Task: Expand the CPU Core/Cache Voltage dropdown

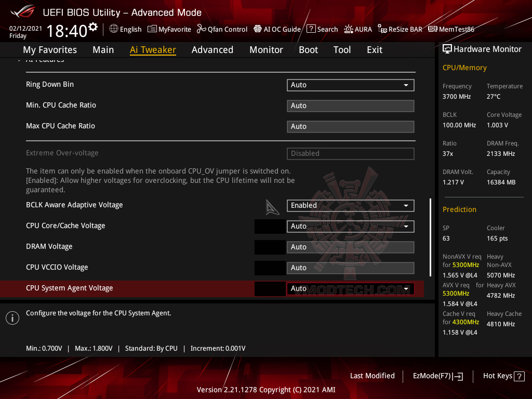Action: (x=350, y=226)
